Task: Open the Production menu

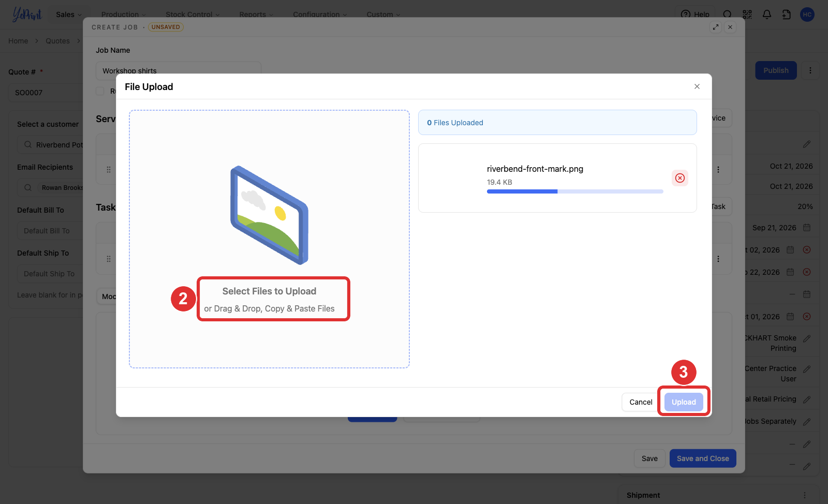Action: [x=124, y=14]
